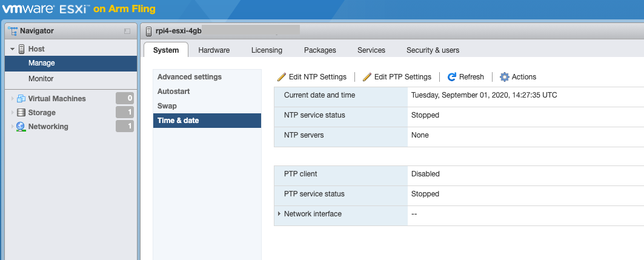Viewport: 644px width, 260px height.
Task: Open the Security & users tab
Action: point(433,50)
